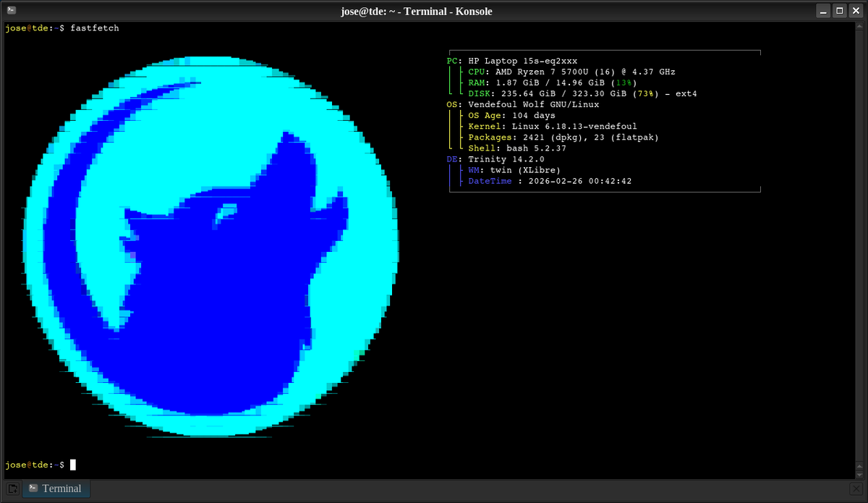This screenshot has width=868, height=503.
Task: Click the new session icon in tab bar
Action: click(x=12, y=489)
